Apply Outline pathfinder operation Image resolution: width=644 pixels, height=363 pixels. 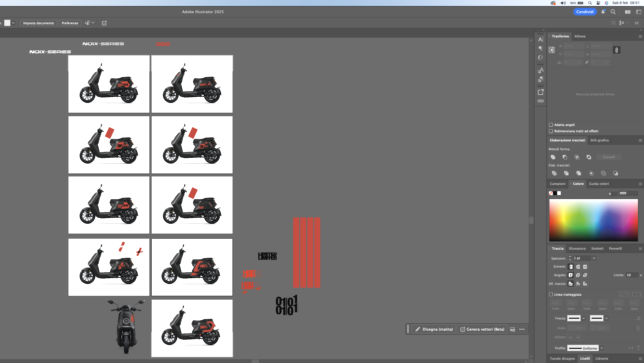tap(603, 173)
